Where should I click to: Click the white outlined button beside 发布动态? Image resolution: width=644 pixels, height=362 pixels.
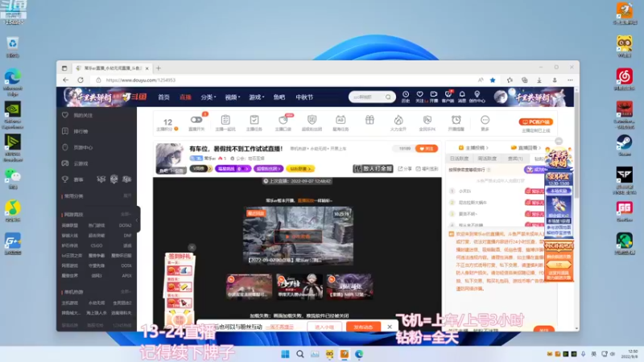pyautogui.click(x=324, y=327)
